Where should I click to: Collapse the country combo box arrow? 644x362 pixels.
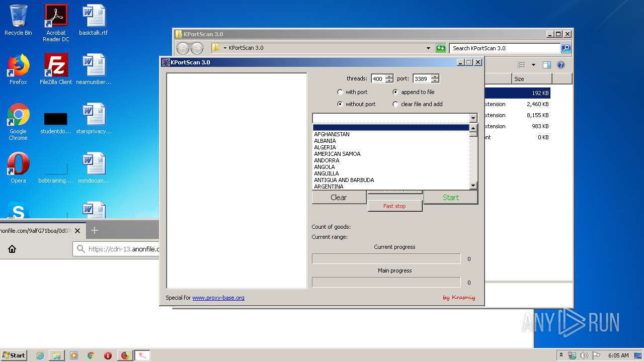coord(473,118)
